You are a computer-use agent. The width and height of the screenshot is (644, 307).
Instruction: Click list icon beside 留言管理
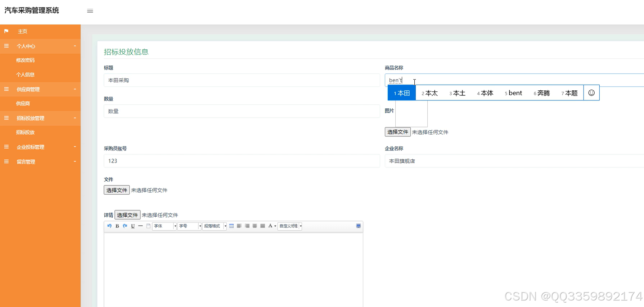(6, 162)
